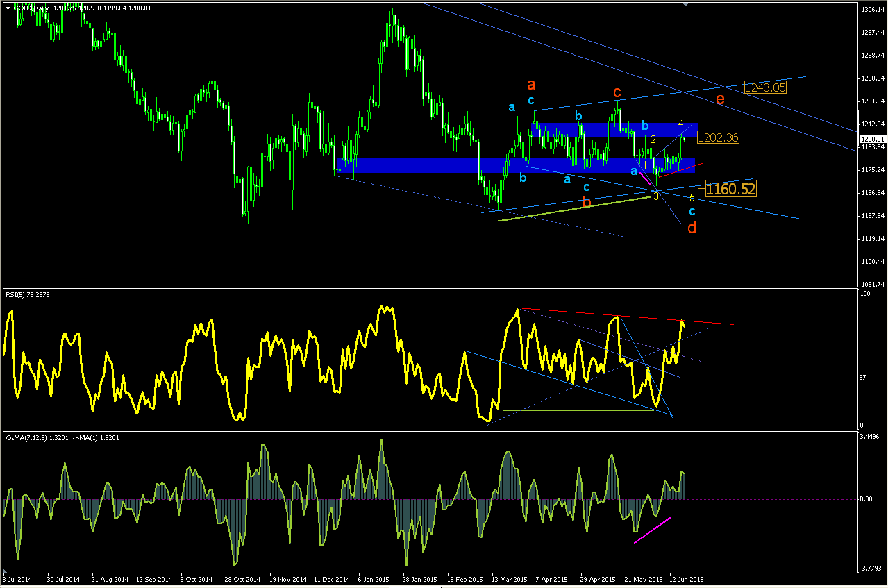Select the red wave label e

point(720,100)
